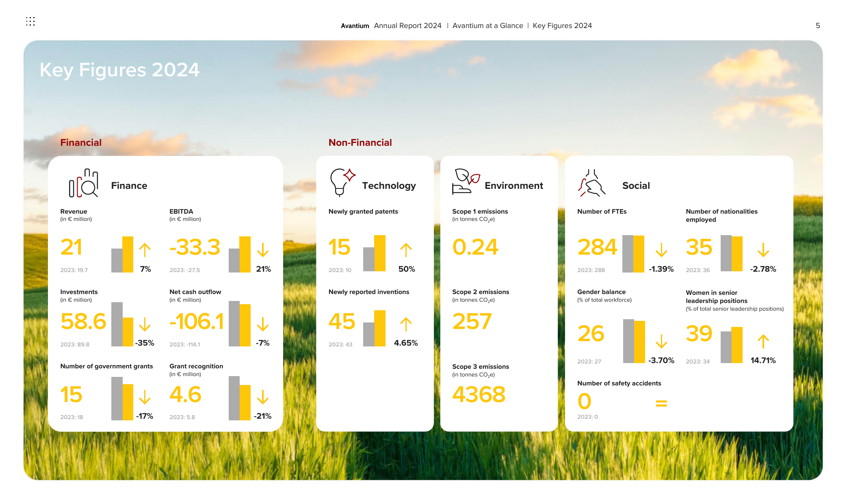Viewport: 847px width, 504px height.
Task: Click the Revenue bar chart
Action: coord(122,254)
